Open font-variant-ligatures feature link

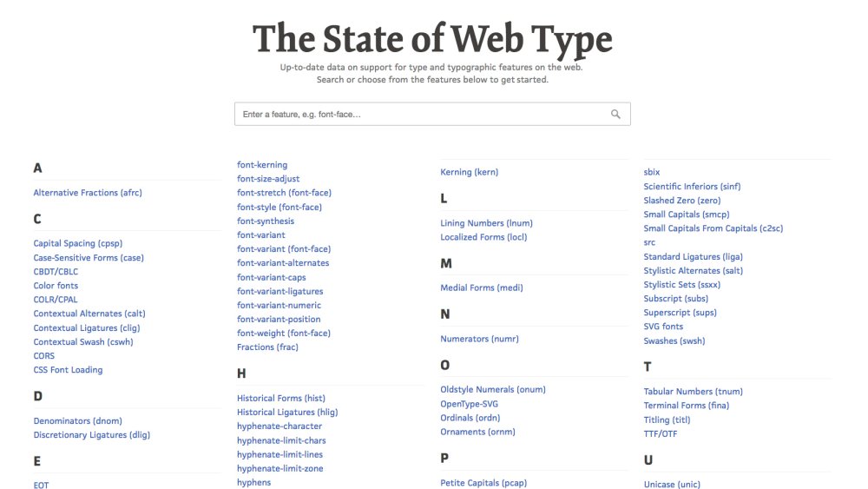tap(279, 291)
